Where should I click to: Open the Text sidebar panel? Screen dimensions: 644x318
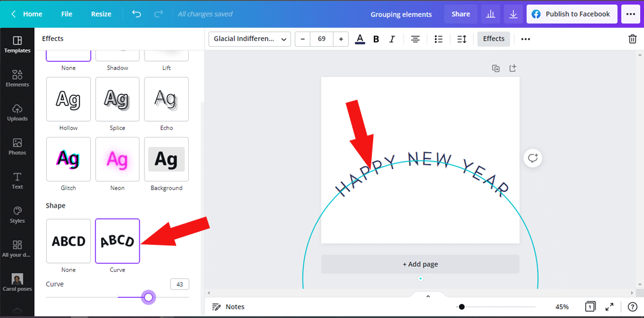pyautogui.click(x=17, y=181)
